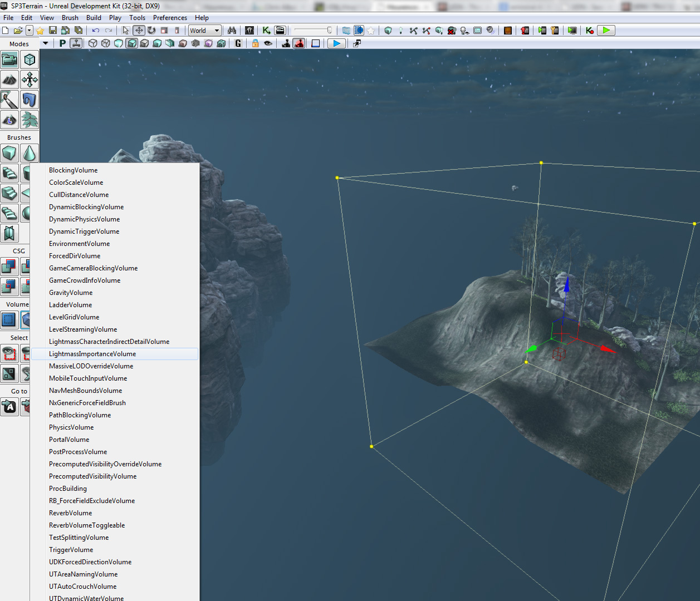The image size is (700, 601).
Task: Open Landscape mode tool
Action: pos(9,120)
